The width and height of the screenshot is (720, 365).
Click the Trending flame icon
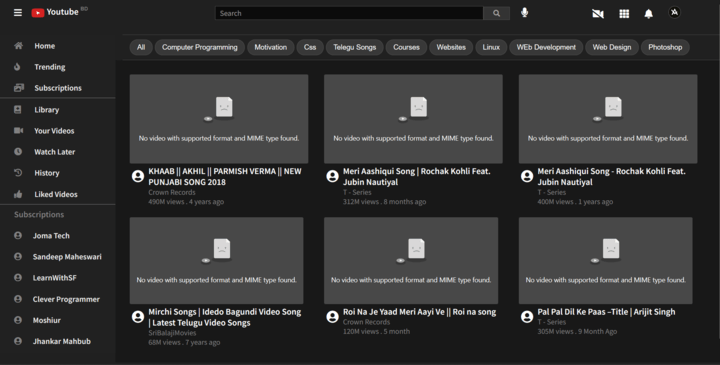(17, 67)
